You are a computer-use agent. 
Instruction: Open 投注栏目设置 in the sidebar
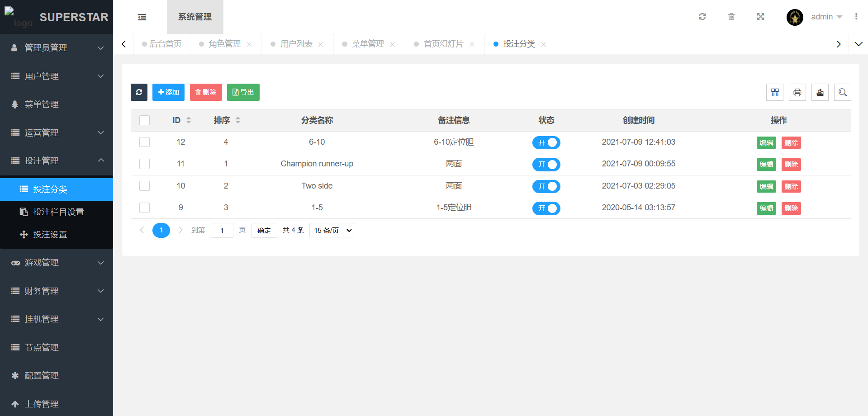[x=58, y=212]
